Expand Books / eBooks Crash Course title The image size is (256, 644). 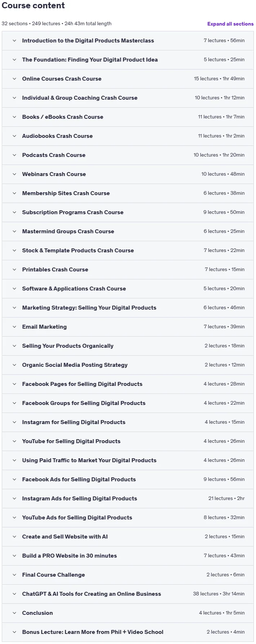click(x=63, y=117)
